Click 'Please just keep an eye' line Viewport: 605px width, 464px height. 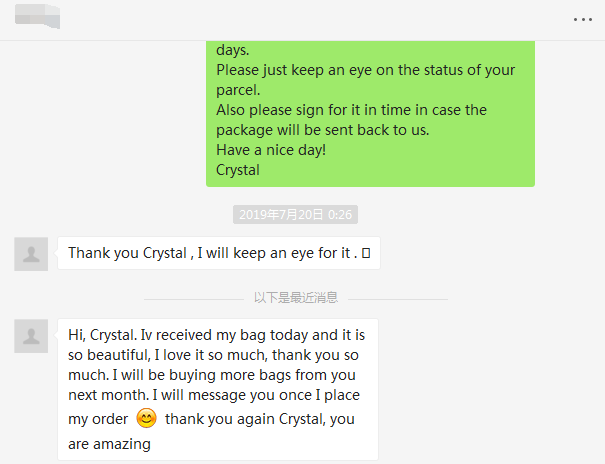pyautogui.click(x=365, y=70)
